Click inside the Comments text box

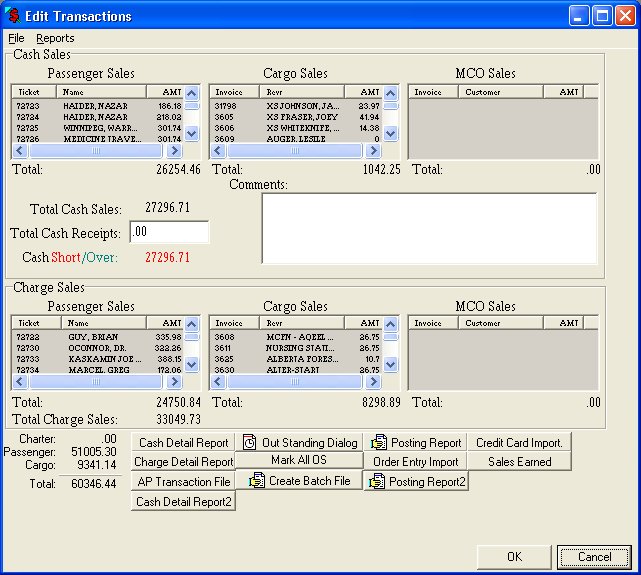pos(429,228)
